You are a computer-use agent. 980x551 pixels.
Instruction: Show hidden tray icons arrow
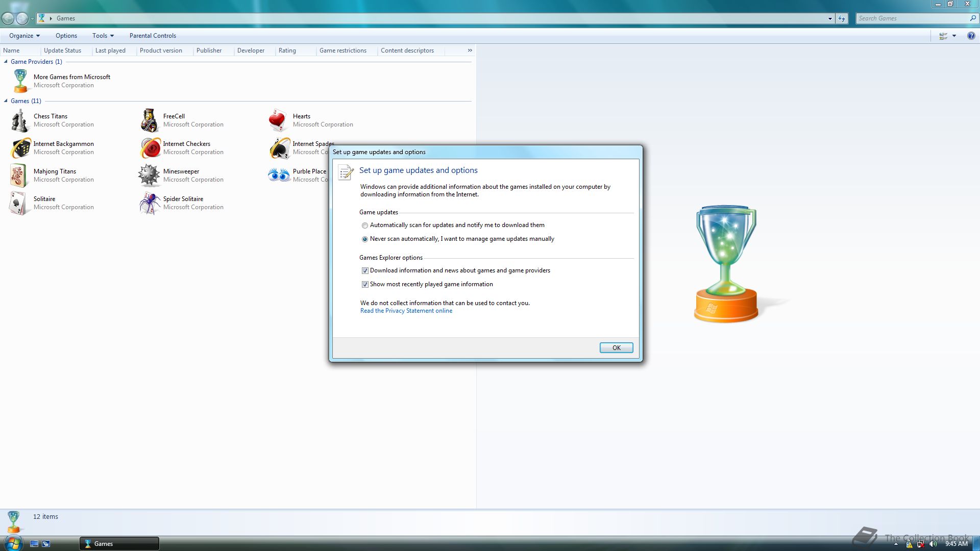pos(896,544)
